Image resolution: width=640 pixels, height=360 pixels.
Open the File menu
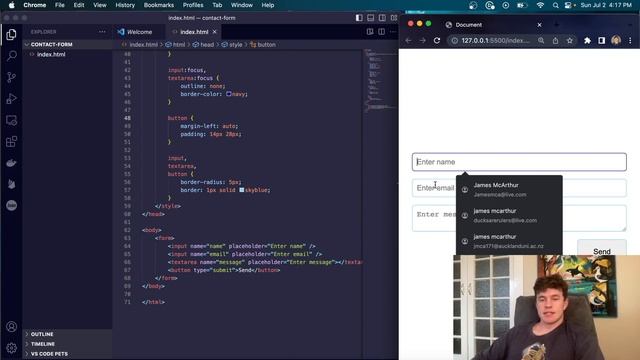click(60, 5)
